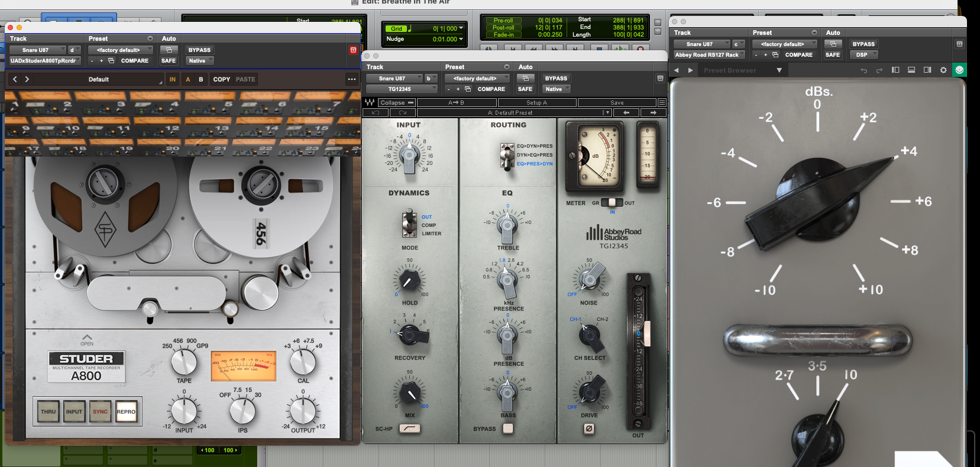Select THRU monitoring mode on Studer

pos(48,411)
